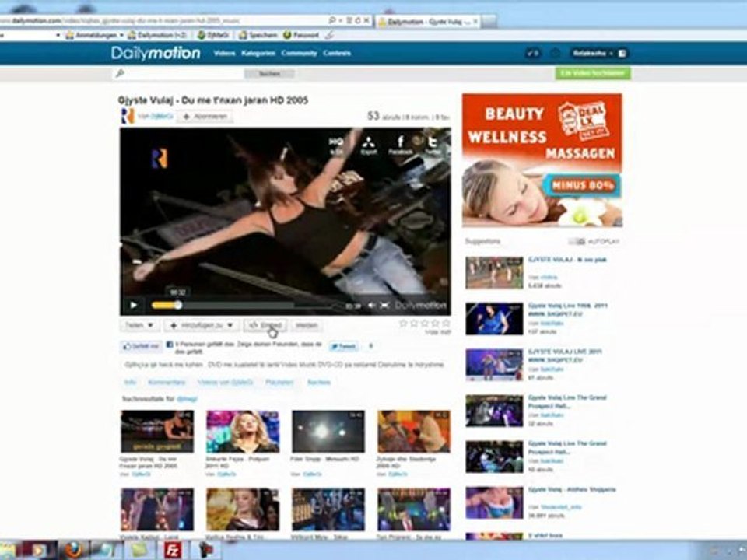This screenshot has height=560, width=747.
Task: Toggle the Autoplay switch above suggestions
Action: [577, 241]
